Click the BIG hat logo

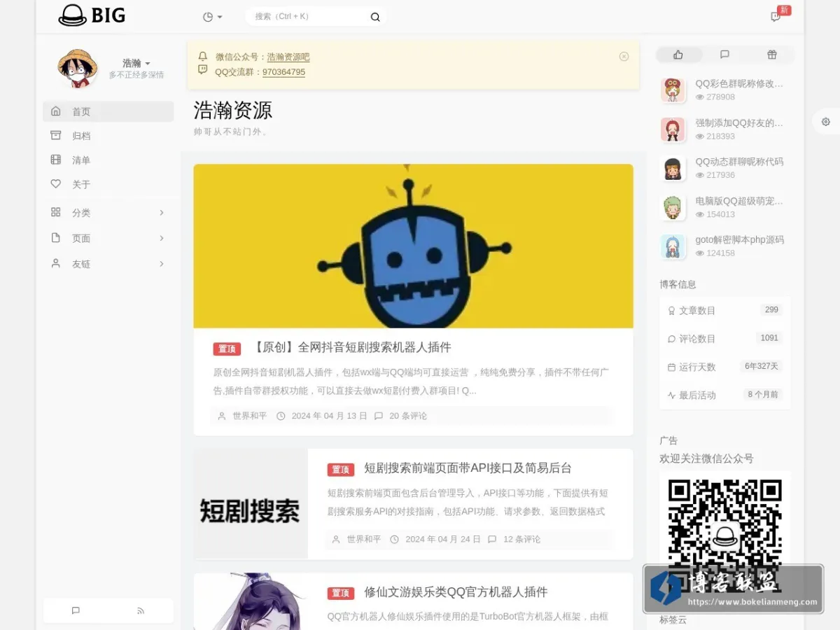[92, 15]
